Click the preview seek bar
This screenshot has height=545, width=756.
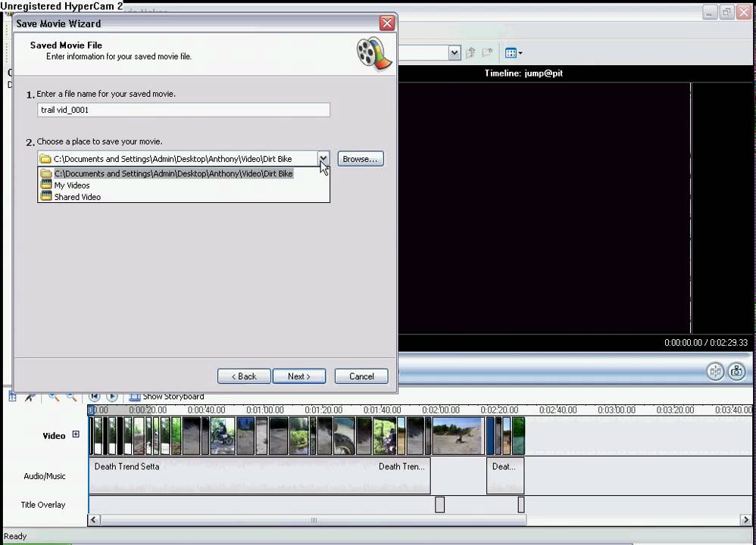tap(573, 355)
